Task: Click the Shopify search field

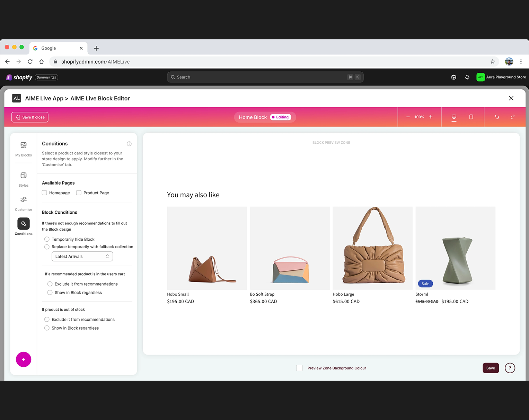Action: 265,77
